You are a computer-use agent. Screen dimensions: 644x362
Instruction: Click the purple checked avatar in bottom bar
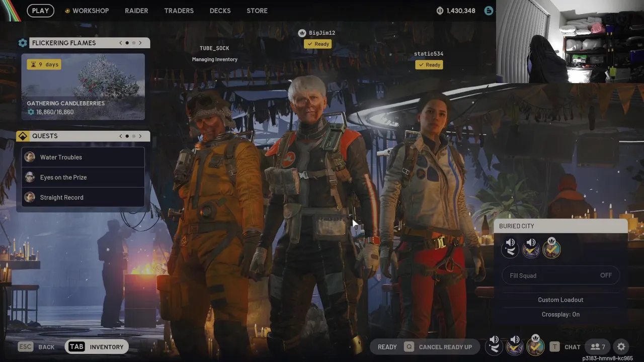pyautogui.click(x=515, y=346)
